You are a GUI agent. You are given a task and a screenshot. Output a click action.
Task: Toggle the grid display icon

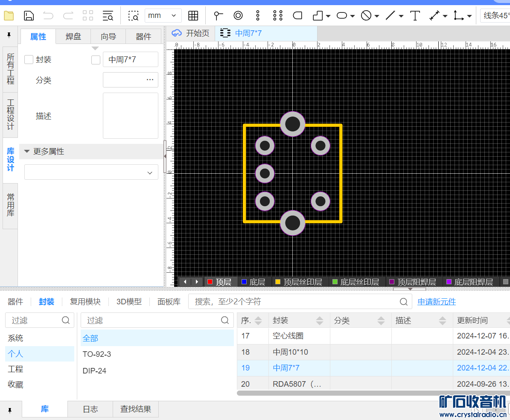pos(193,16)
